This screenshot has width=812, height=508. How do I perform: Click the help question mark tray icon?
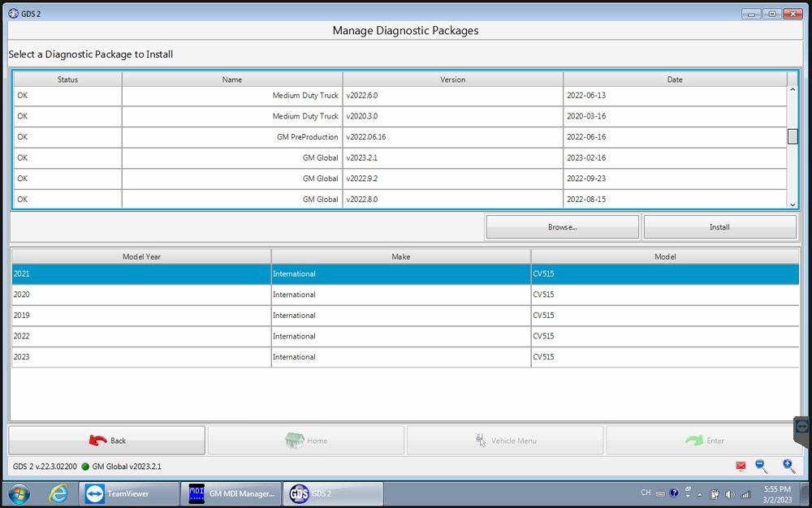(x=674, y=493)
